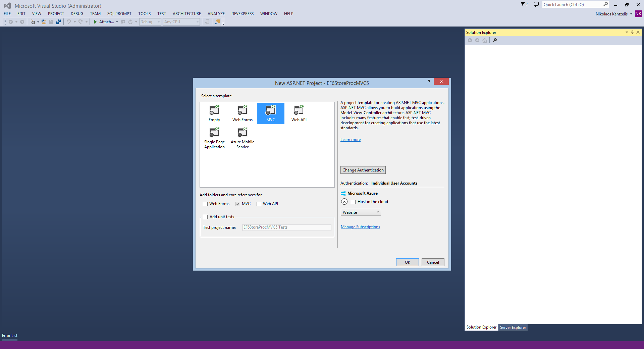Open the FILE menu
The height and width of the screenshot is (349, 644).
click(7, 14)
